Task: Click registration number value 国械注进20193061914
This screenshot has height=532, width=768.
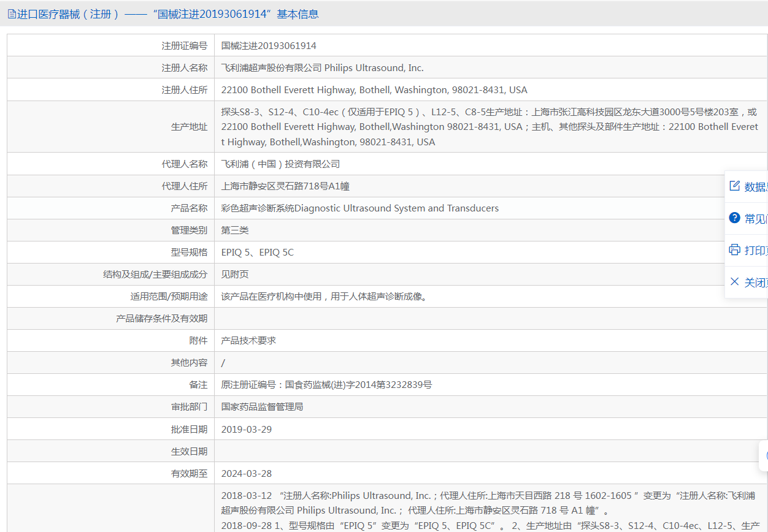Action: point(269,46)
